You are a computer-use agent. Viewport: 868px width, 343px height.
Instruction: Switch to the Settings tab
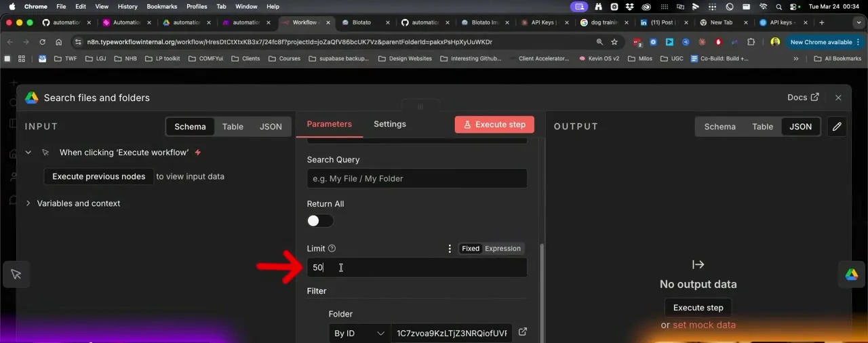tap(390, 124)
